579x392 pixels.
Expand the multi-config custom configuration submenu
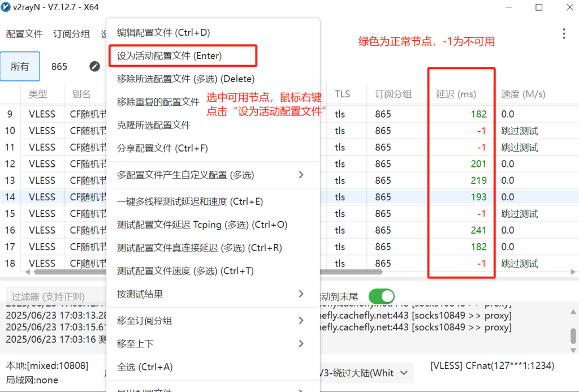coord(213,175)
